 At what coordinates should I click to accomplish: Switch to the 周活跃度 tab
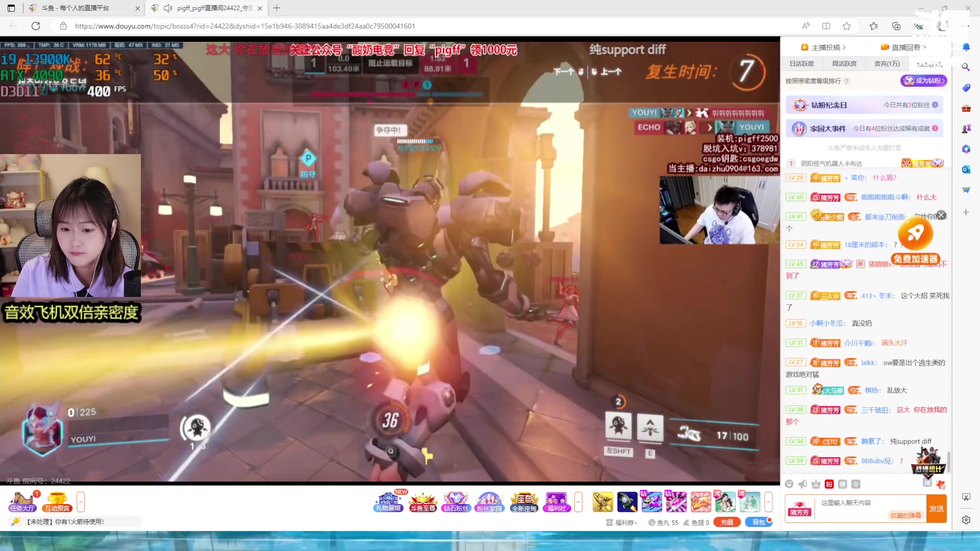(844, 64)
